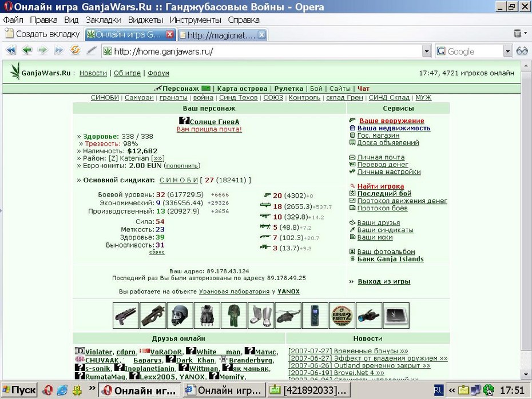Expand the address bar dropdown
The width and height of the screenshot is (532, 399).
pos(427,51)
